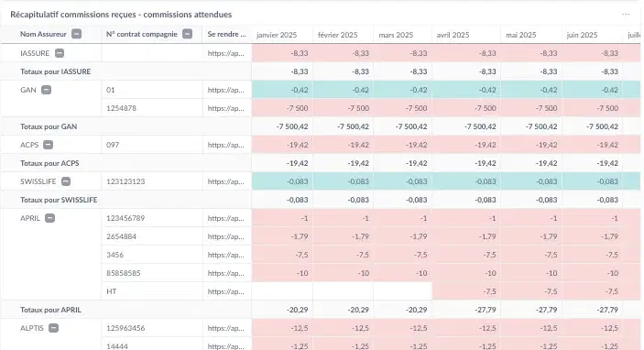This screenshot has height=350, width=644.
Task: Select the Totaux pour SWISSLIFE row label
Action: pos(59,200)
